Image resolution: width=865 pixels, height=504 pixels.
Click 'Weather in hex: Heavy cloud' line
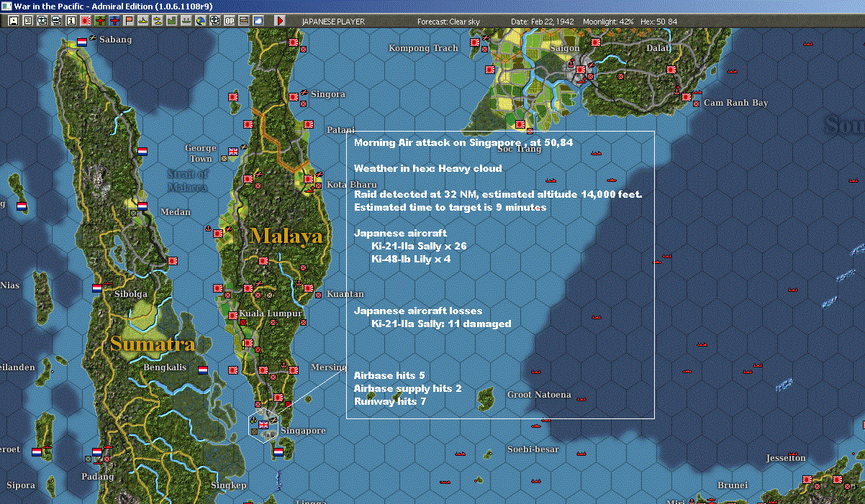[x=427, y=168]
